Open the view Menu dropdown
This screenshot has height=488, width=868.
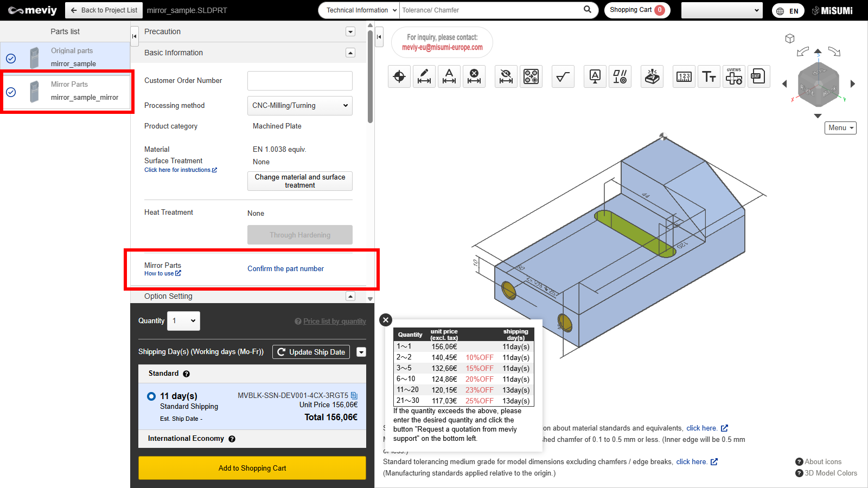[840, 128]
